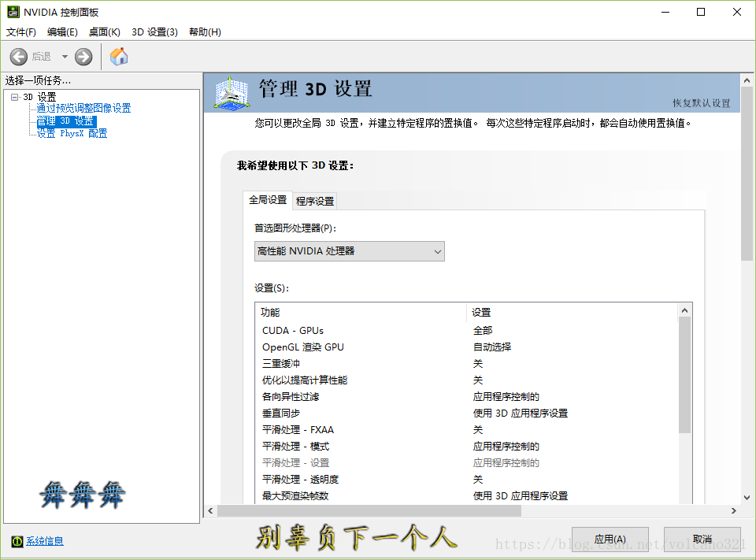
Task: Click the main panel scroll down arrow
Action: coord(747,498)
